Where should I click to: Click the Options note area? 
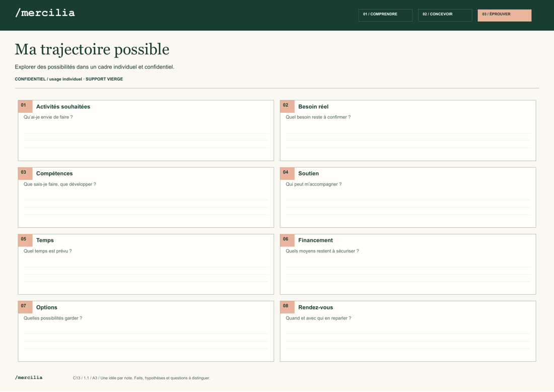pos(146,331)
